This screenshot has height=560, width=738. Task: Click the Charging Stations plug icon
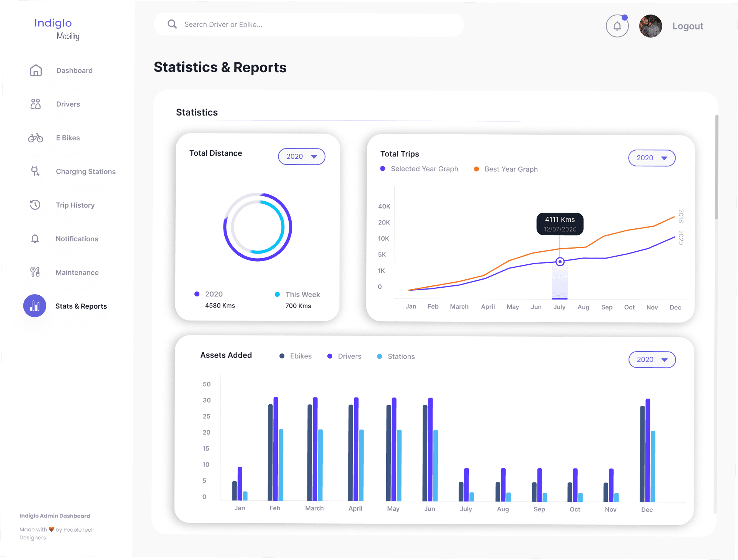pyautogui.click(x=35, y=171)
